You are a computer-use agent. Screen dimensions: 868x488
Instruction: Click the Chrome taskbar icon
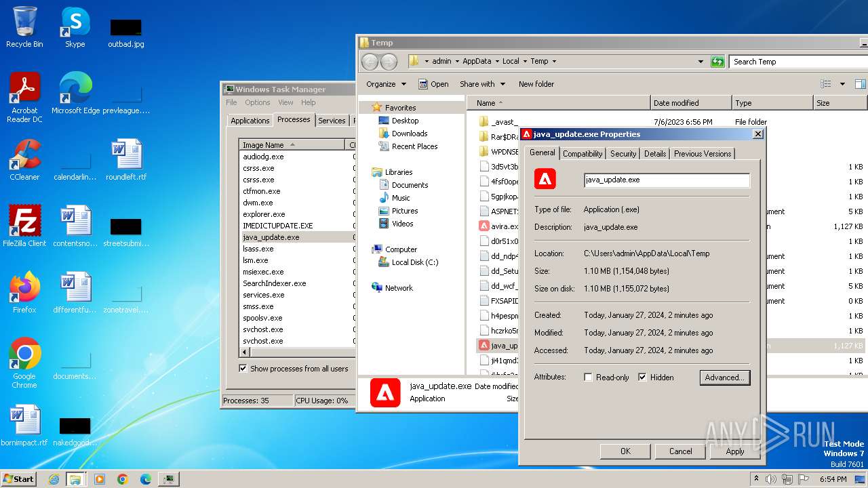click(122, 479)
